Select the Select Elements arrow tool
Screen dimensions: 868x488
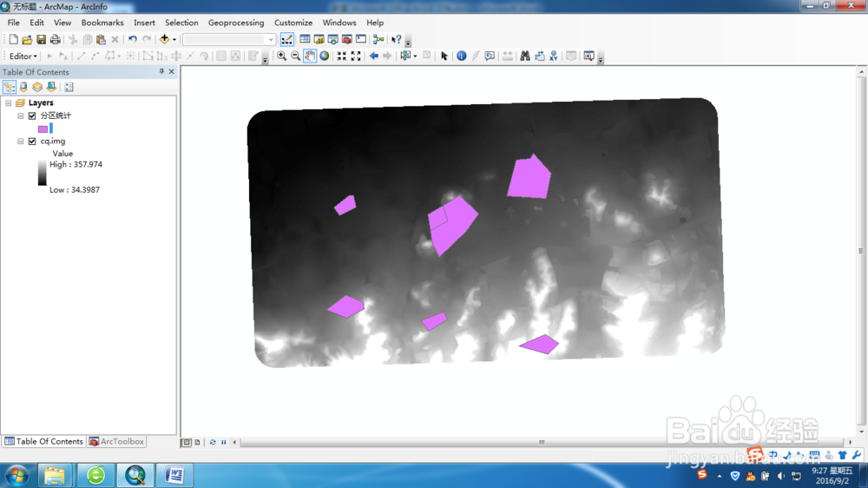[x=444, y=56]
